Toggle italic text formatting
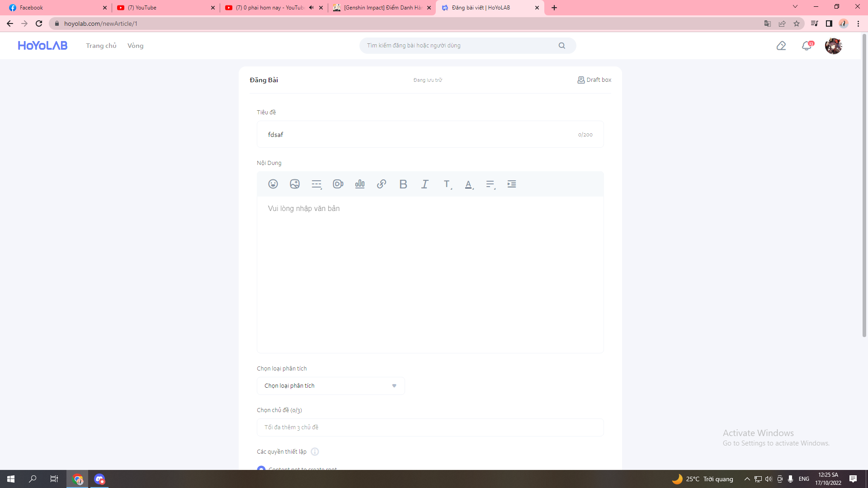Image resolution: width=868 pixels, height=488 pixels. point(425,184)
